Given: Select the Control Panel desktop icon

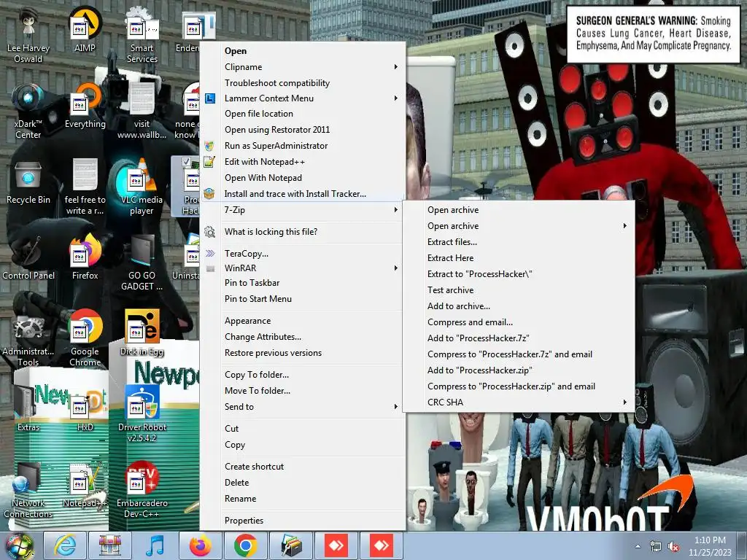Looking at the screenshot, I should (28, 258).
